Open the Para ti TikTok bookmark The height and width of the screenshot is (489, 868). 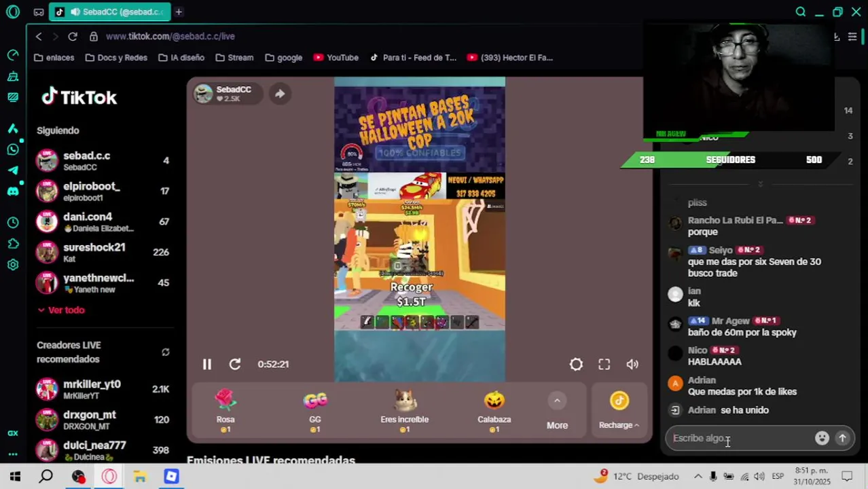413,58
